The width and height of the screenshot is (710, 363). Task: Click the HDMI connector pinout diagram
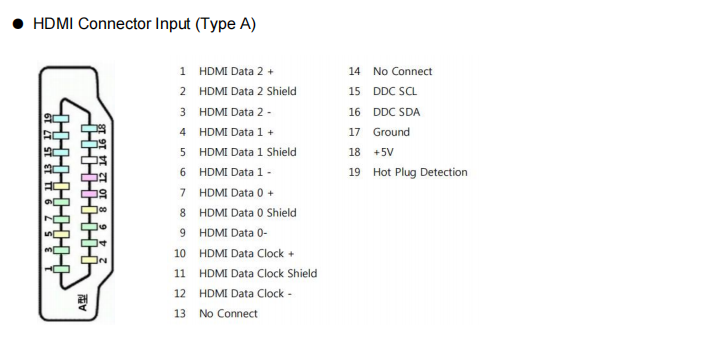coord(76,194)
